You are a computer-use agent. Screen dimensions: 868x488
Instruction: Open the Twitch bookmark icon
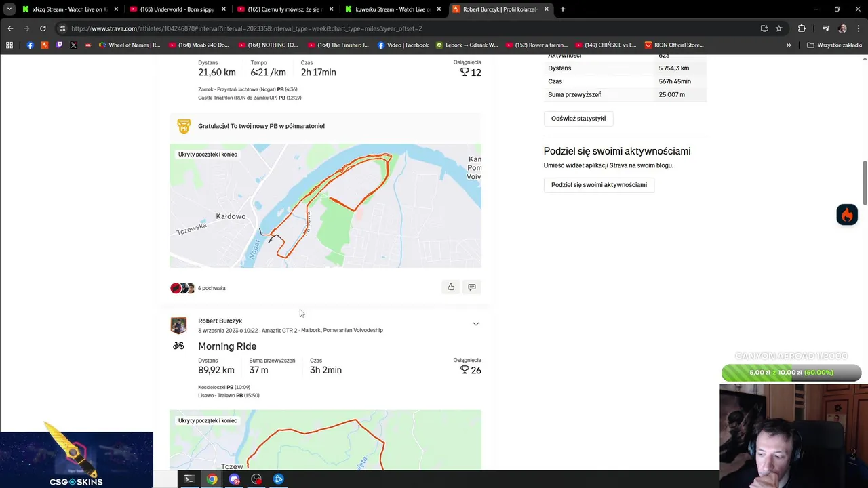coord(59,45)
